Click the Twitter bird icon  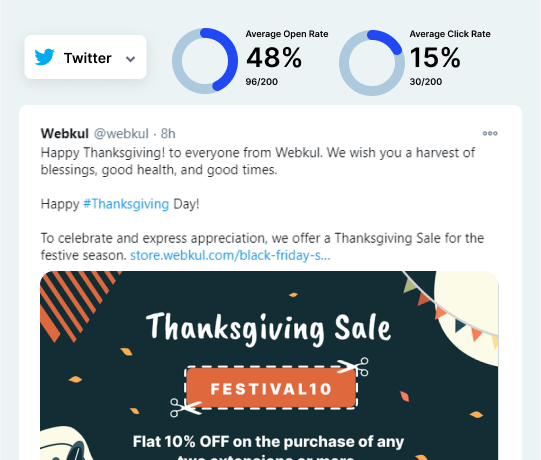[45, 57]
